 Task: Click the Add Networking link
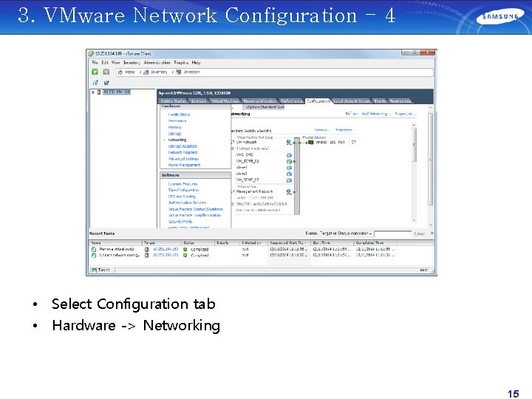[x=376, y=114]
